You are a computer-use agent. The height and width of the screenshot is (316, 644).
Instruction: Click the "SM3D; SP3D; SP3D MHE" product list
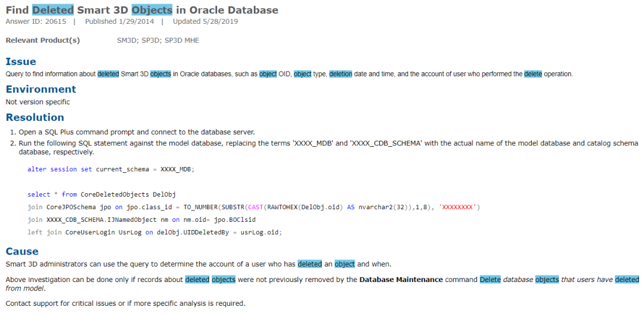click(x=158, y=41)
